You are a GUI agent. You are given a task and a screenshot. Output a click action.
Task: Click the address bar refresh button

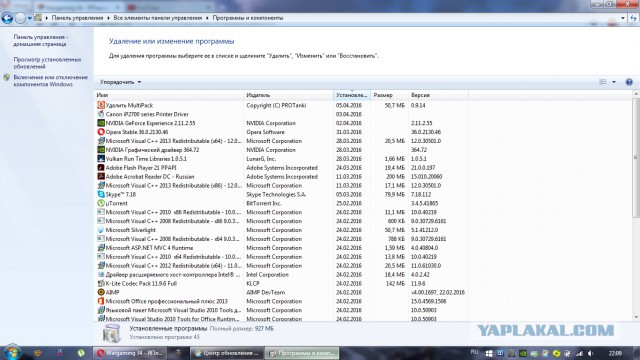[633, 18]
